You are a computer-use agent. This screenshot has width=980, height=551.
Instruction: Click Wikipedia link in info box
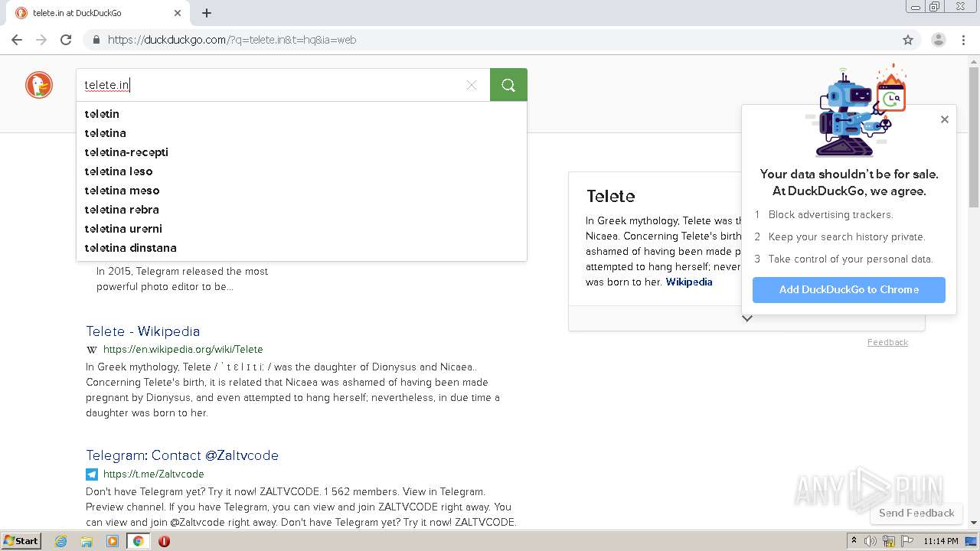pyautogui.click(x=689, y=282)
